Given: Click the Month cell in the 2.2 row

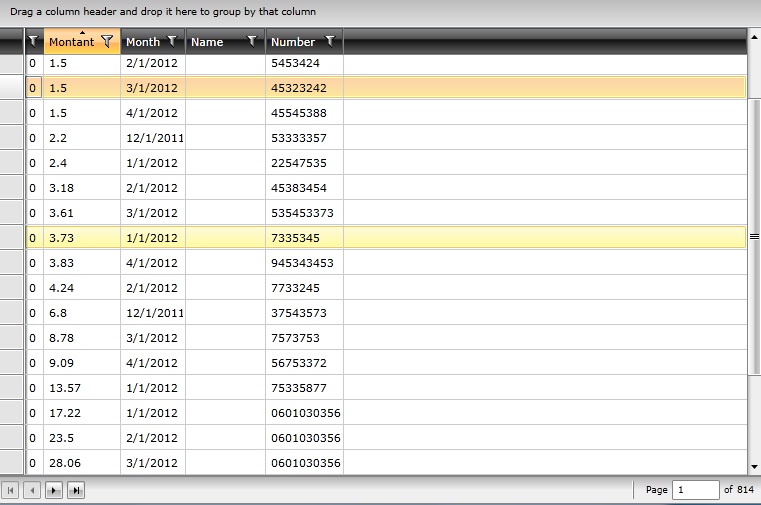Looking at the screenshot, I should pos(153,138).
